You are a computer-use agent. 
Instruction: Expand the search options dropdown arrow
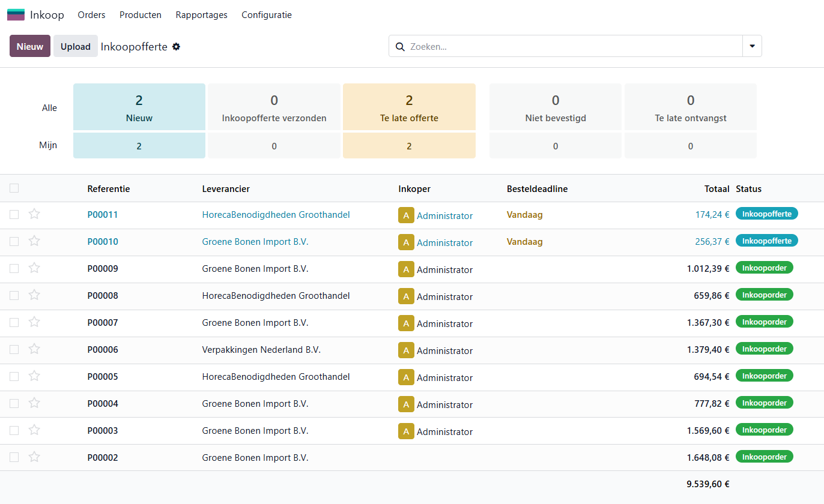tap(752, 46)
